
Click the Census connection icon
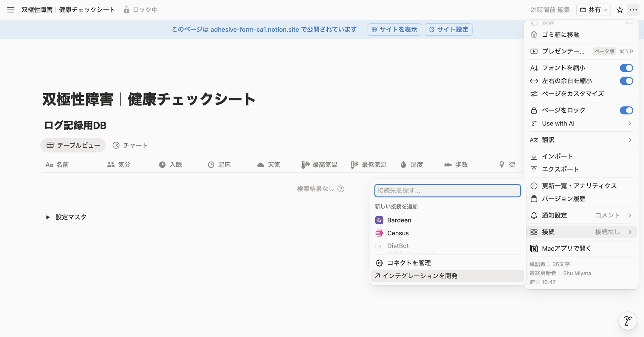pyautogui.click(x=379, y=233)
